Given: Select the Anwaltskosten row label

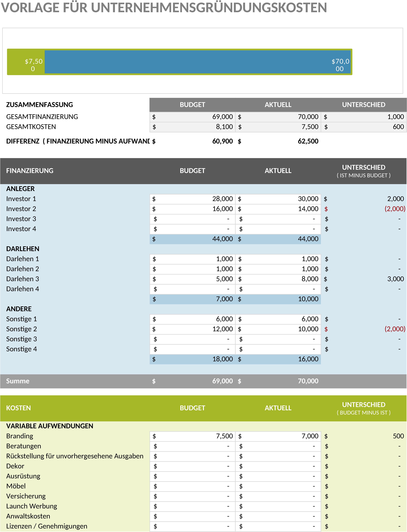Looking at the screenshot, I should click(x=28, y=516).
